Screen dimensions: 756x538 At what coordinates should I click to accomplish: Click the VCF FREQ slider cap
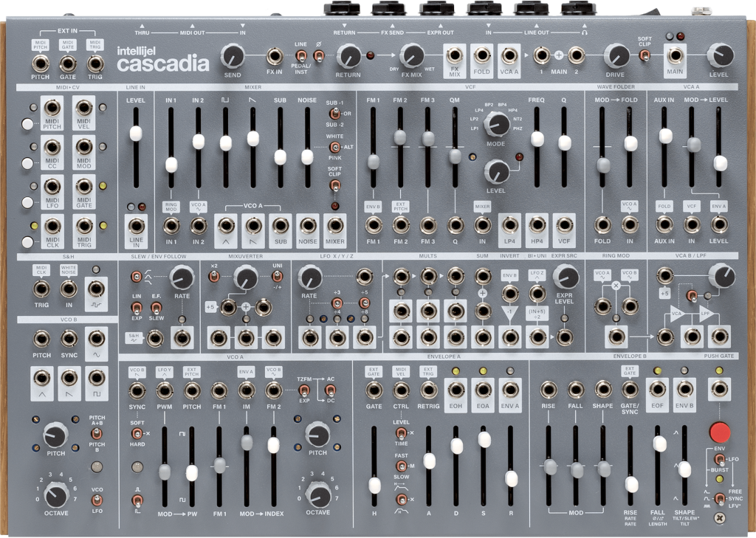pos(537,137)
